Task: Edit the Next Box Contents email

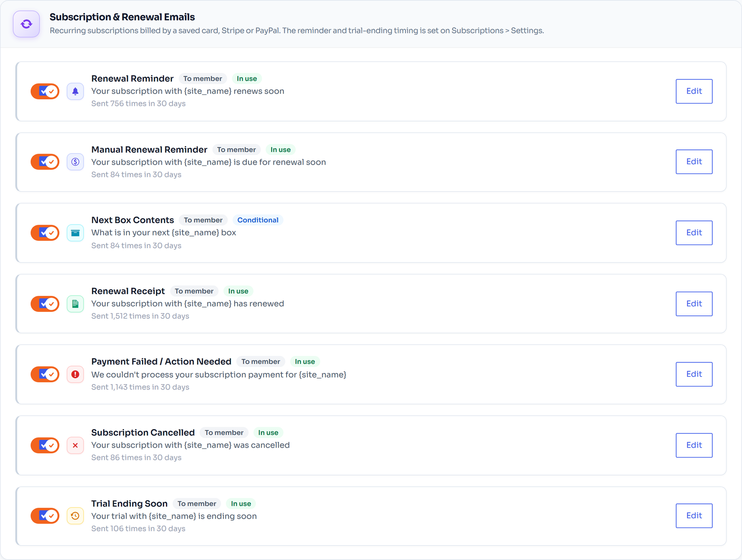Action: point(694,233)
